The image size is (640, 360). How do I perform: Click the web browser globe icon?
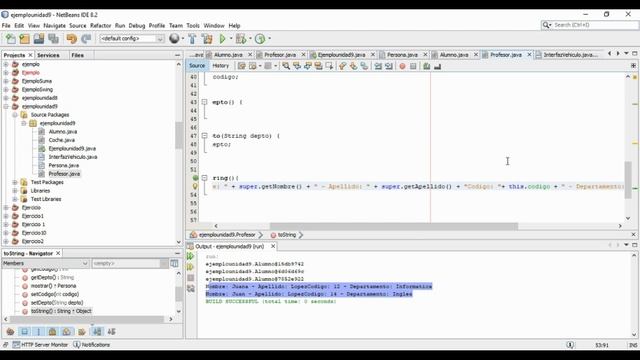(174, 39)
